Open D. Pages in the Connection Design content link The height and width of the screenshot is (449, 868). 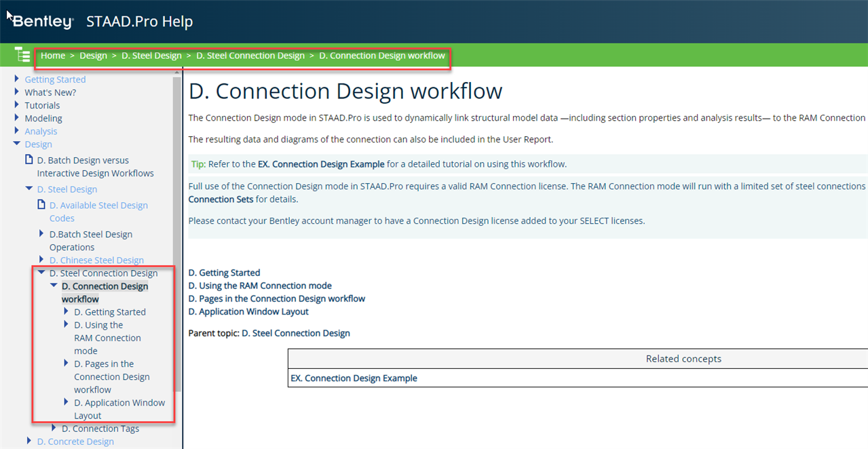point(276,298)
